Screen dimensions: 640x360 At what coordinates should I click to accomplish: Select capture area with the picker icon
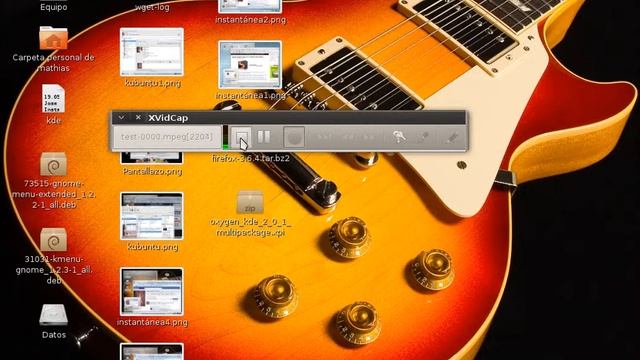424,137
